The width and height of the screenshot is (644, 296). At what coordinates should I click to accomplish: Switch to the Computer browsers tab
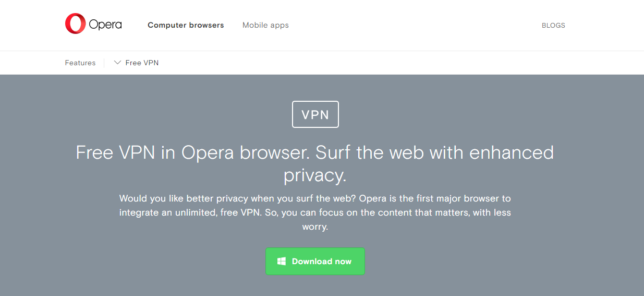point(186,25)
